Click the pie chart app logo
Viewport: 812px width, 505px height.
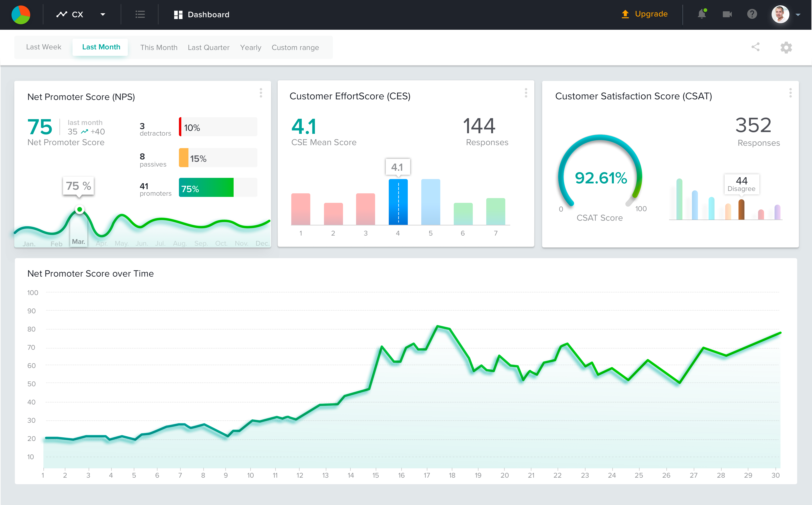pyautogui.click(x=21, y=15)
